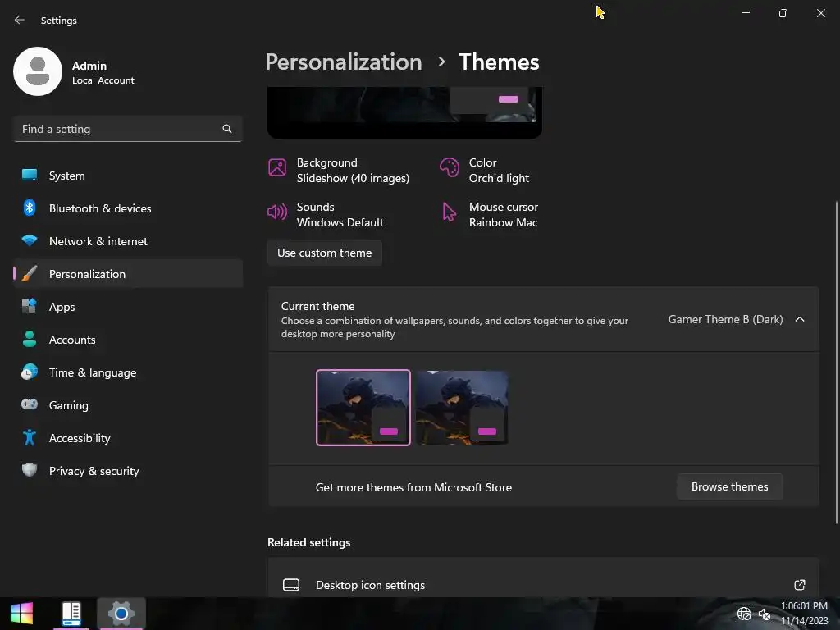840x630 pixels.
Task: Open Accessibility settings page
Action: 128,438
